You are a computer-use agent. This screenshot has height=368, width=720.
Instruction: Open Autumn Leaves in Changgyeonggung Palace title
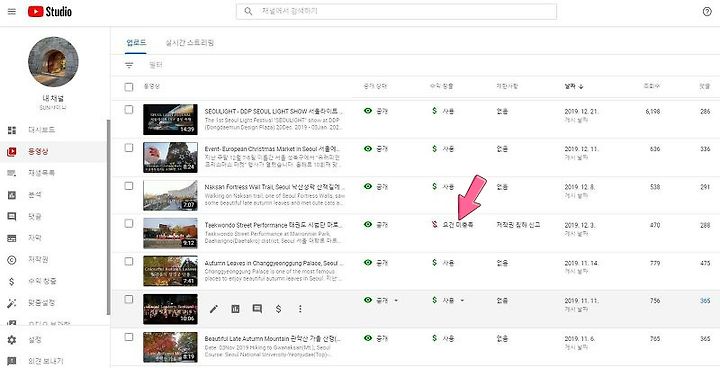click(x=274, y=263)
